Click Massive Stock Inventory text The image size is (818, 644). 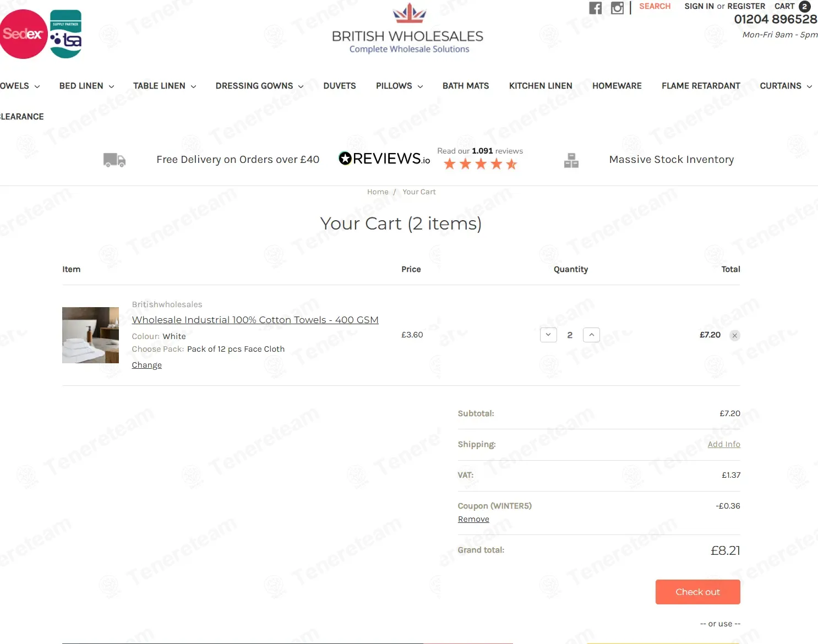coord(671,160)
